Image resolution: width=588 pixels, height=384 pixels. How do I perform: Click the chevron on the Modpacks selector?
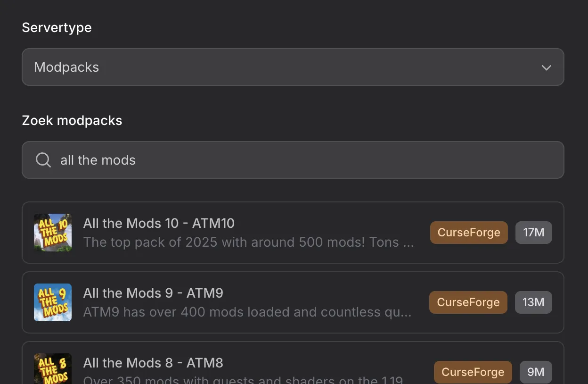(547, 67)
